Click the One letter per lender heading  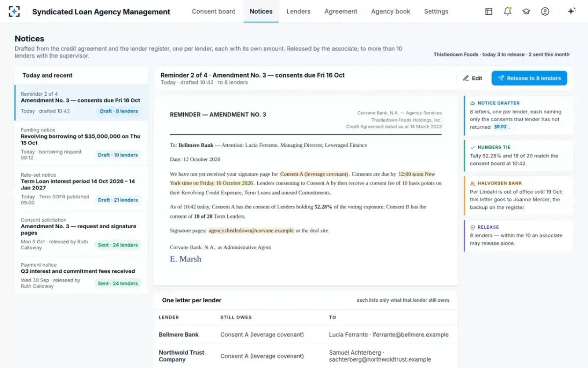(192, 300)
